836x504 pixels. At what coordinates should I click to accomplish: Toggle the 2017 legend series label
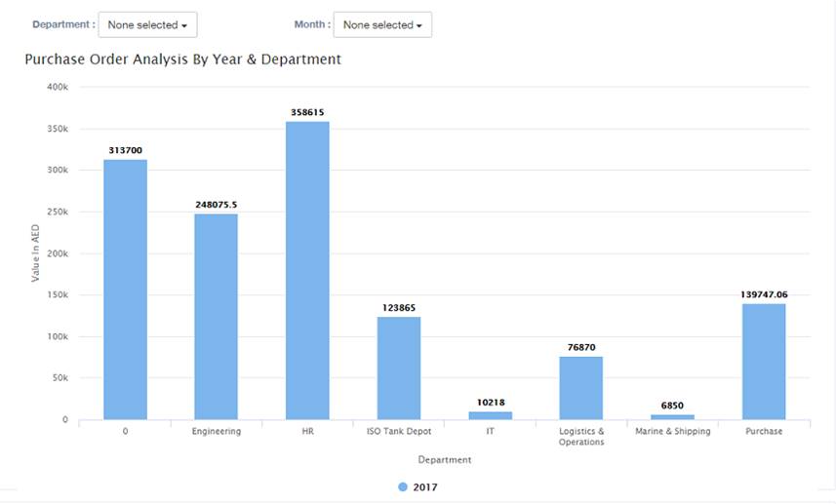coord(426,486)
